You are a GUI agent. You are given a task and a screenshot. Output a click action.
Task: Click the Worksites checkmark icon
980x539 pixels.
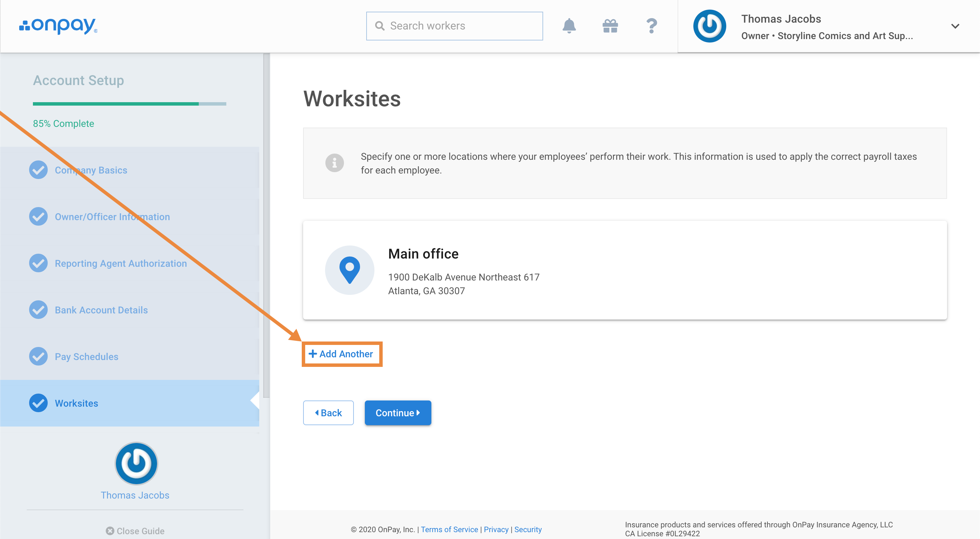click(x=38, y=403)
